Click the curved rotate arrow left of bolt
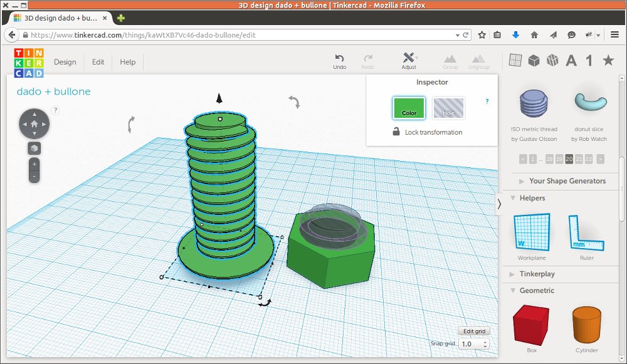This screenshot has height=364, width=627. click(131, 125)
